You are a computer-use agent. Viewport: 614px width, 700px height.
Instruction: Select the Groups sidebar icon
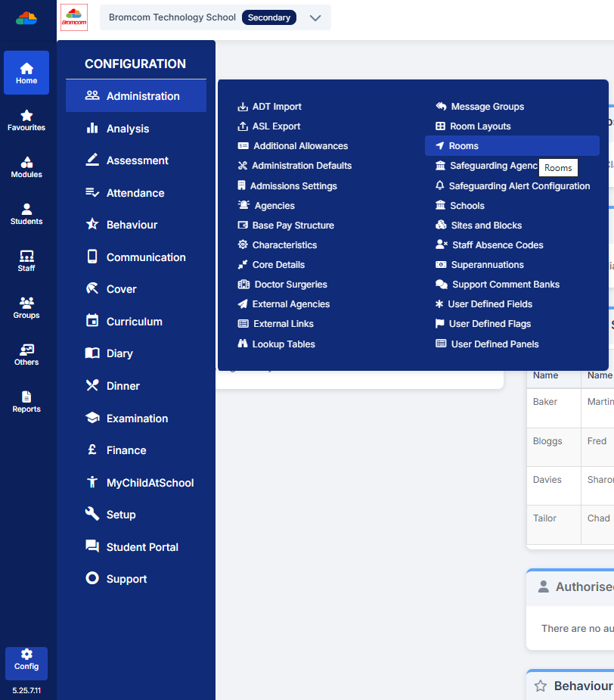tap(26, 307)
